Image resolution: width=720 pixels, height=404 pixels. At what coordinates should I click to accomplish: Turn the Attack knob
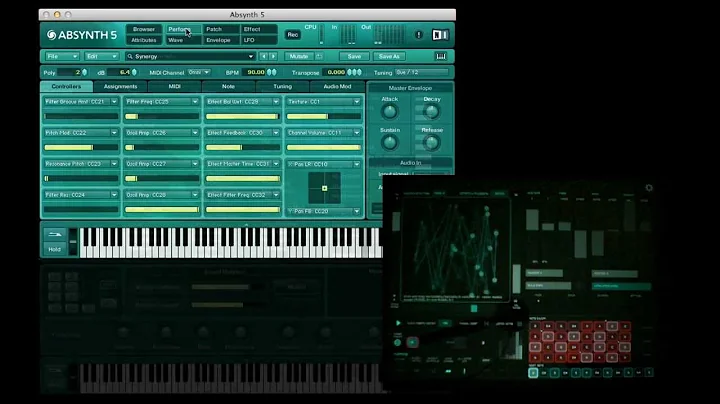pyautogui.click(x=389, y=111)
